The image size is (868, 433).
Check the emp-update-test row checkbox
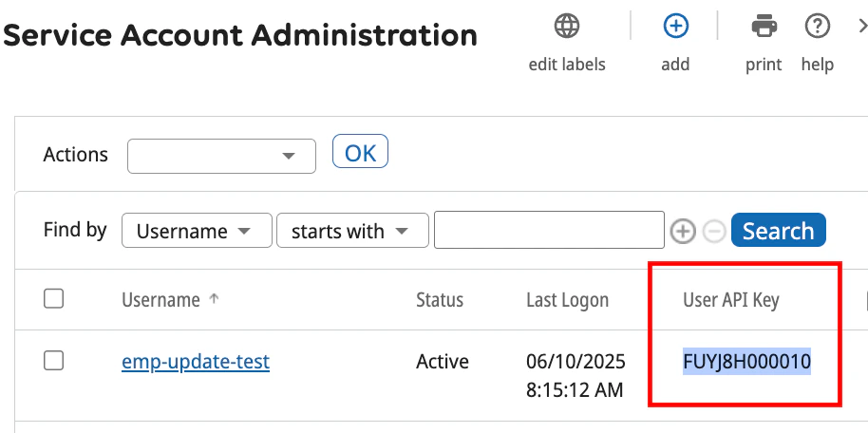click(54, 360)
